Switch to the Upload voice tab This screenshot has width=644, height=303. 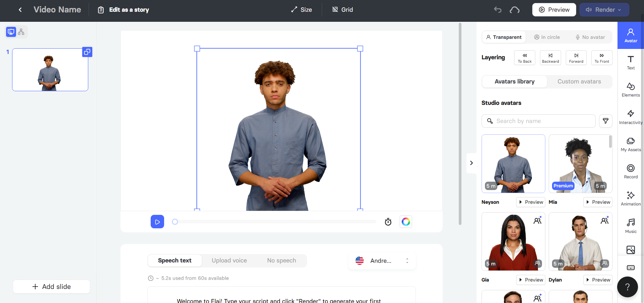tap(229, 260)
